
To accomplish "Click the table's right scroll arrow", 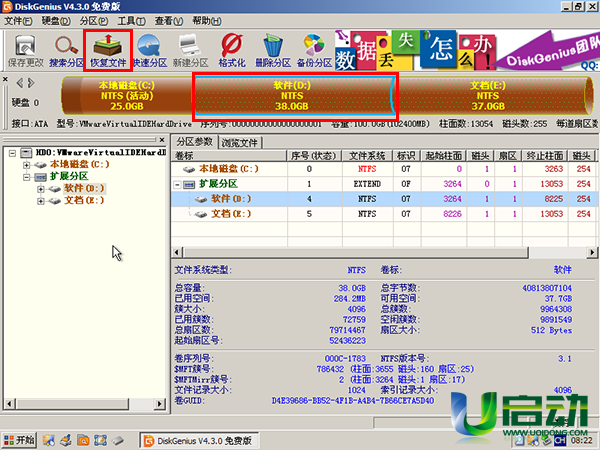I will 592,252.
